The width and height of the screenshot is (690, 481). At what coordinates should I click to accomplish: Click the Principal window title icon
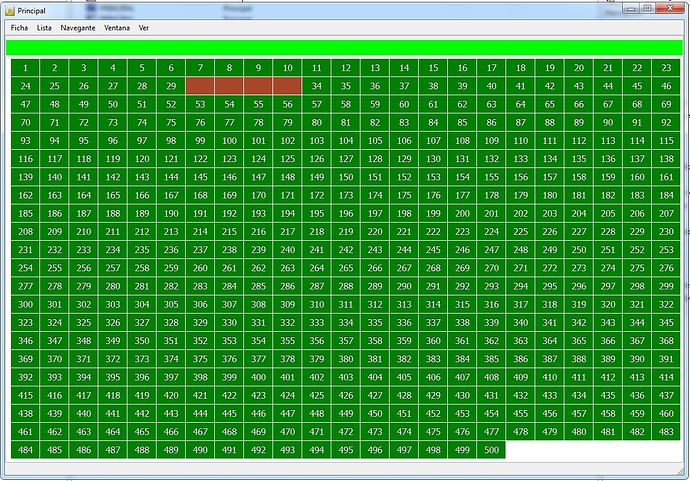[10, 11]
